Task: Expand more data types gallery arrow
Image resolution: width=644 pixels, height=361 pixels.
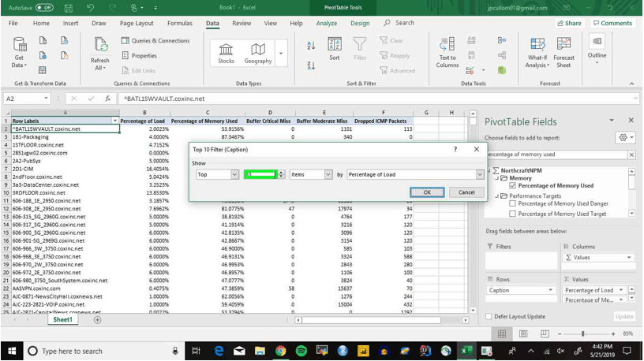Action: pos(281,53)
